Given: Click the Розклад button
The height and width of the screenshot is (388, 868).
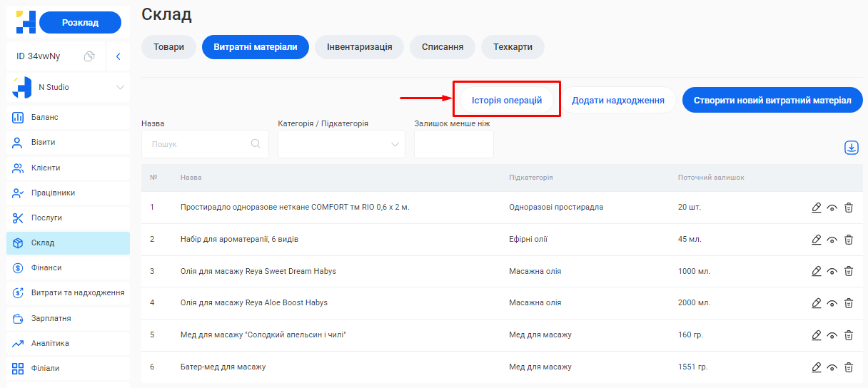Looking at the screenshot, I should pyautogui.click(x=80, y=23).
